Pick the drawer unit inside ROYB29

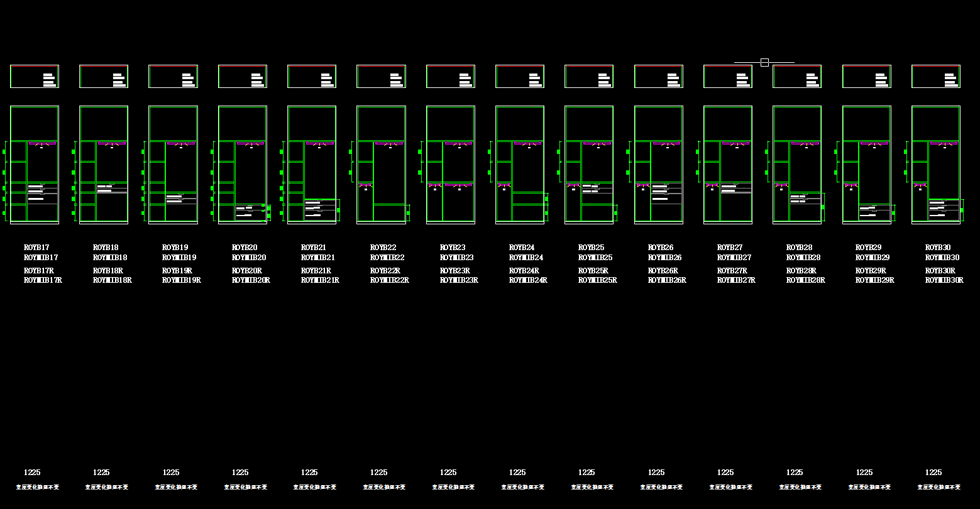[874, 212]
